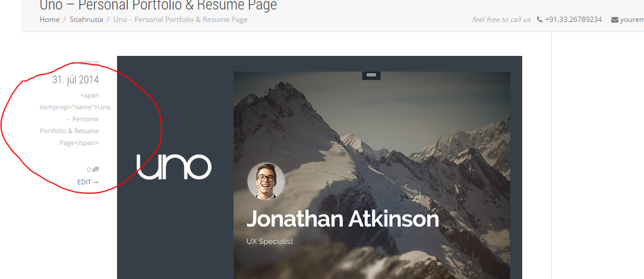The width and height of the screenshot is (644, 279).
Task: Click the page title heading
Action: (158, 6)
